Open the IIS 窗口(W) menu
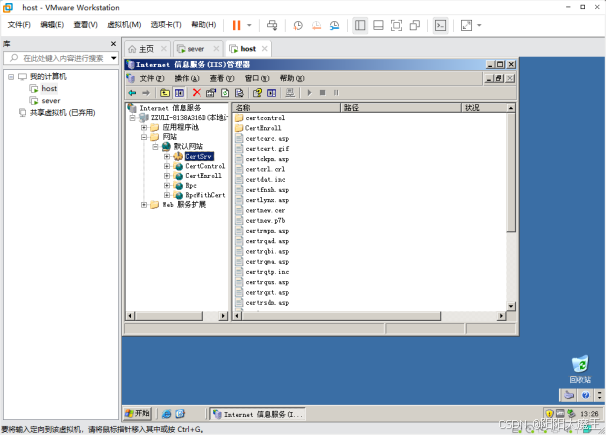This screenshot has height=436, width=607. coord(257,79)
